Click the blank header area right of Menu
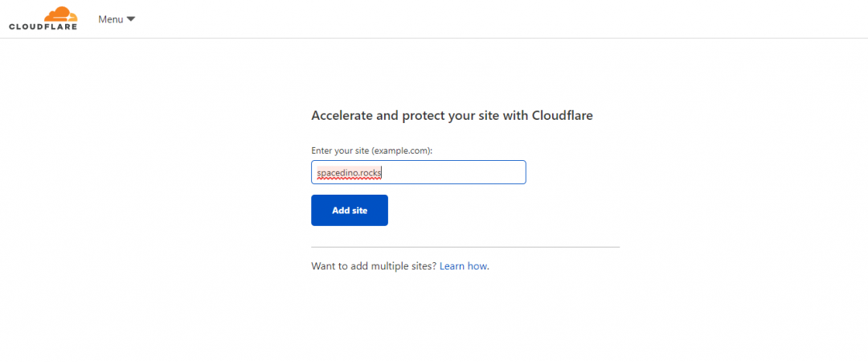This screenshot has width=868, height=362. (x=482, y=19)
